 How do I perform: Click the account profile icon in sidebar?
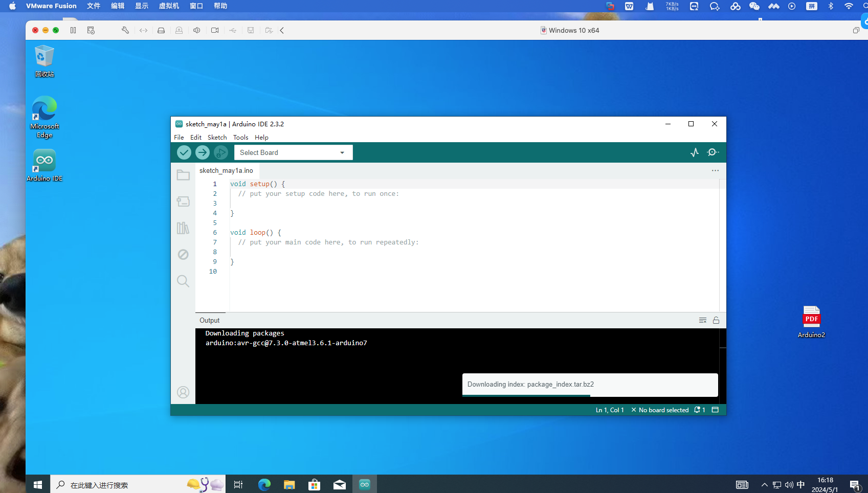coord(183,392)
